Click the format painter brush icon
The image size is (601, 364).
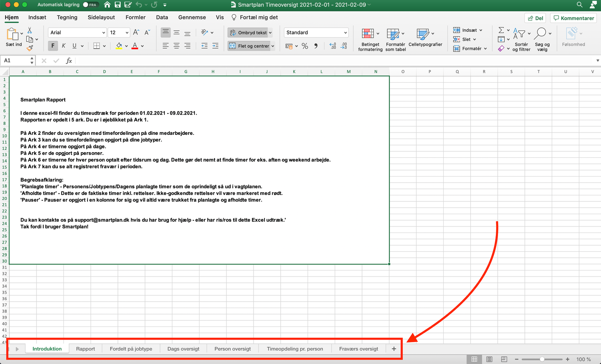point(30,48)
